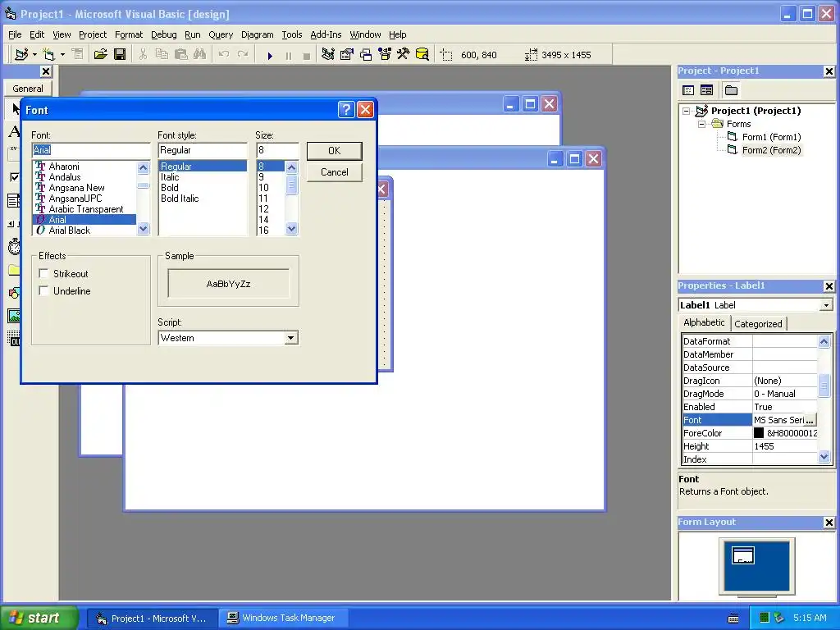Open the Script dropdown showing Western
The height and width of the screenshot is (630, 840).
click(291, 338)
